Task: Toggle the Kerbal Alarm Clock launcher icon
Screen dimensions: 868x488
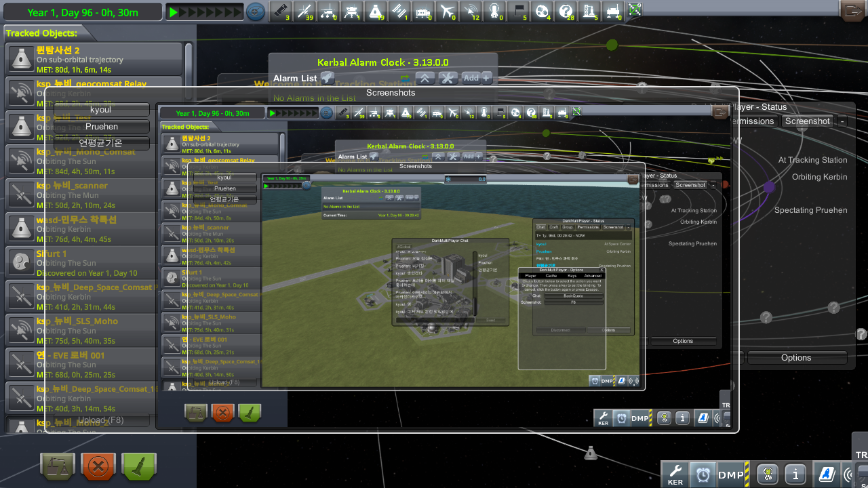Action: click(703, 474)
